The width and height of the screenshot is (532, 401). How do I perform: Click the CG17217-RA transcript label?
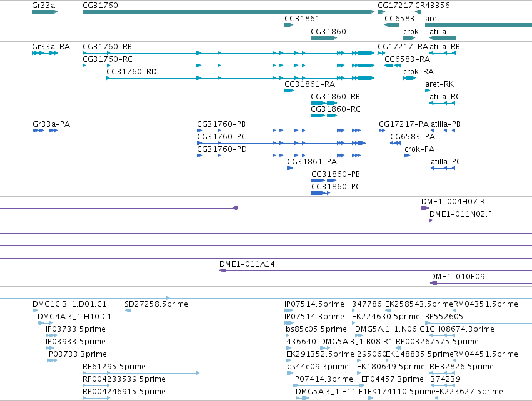tap(403, 47)
